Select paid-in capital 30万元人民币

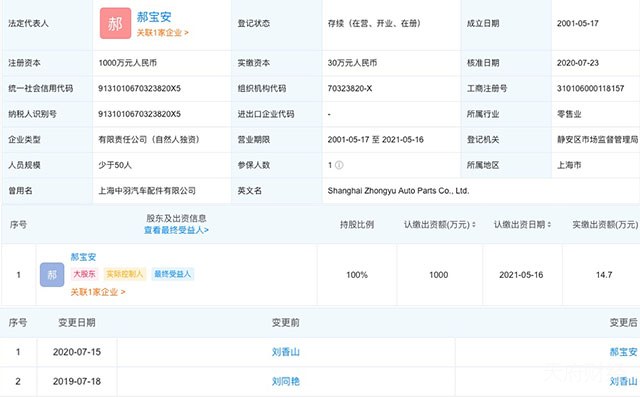tap(352, 63)
